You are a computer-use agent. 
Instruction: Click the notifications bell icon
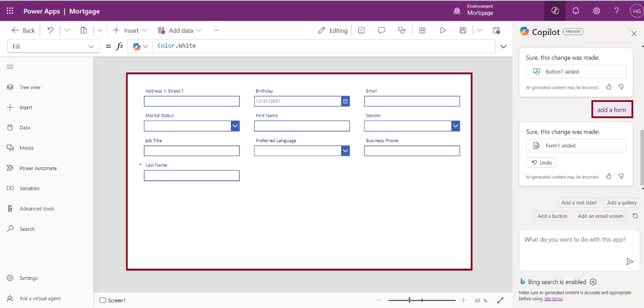pyautogui.click(x=576, y=11)
